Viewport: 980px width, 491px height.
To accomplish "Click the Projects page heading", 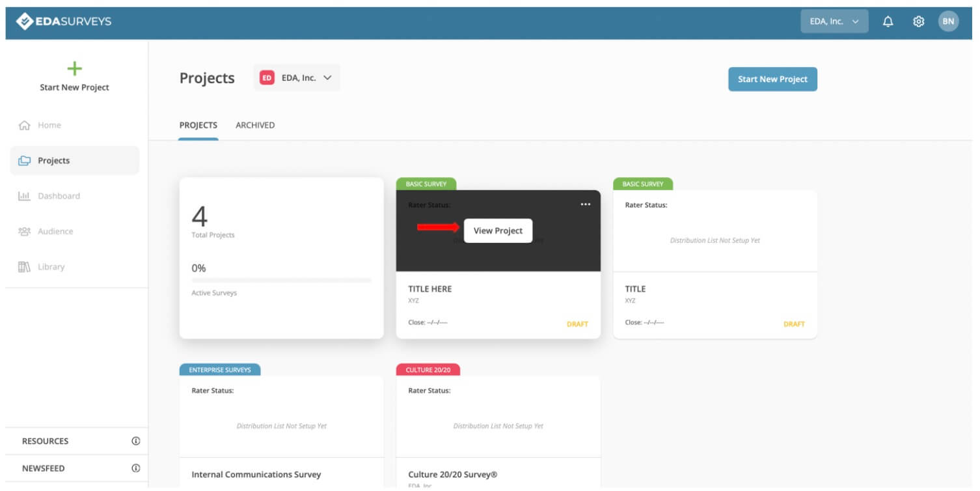I will (207, 78).
